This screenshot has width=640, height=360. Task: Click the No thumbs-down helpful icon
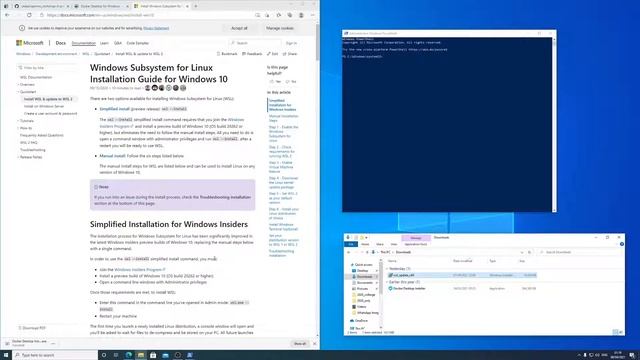coord(287,82)
